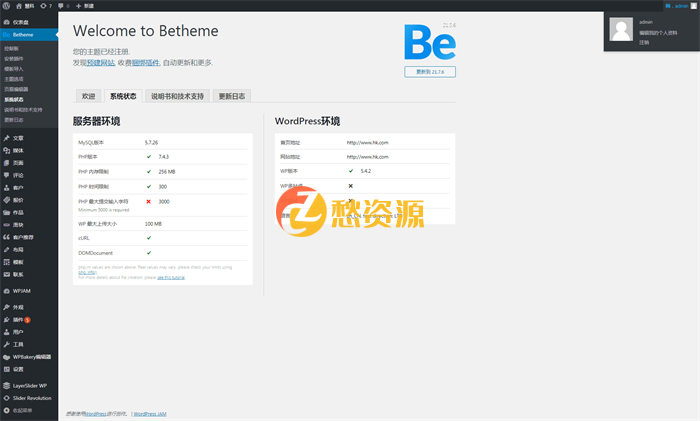700x421 pixels.
Task: Open Slider Revolution in sidebar
Action: click(29, 398)
